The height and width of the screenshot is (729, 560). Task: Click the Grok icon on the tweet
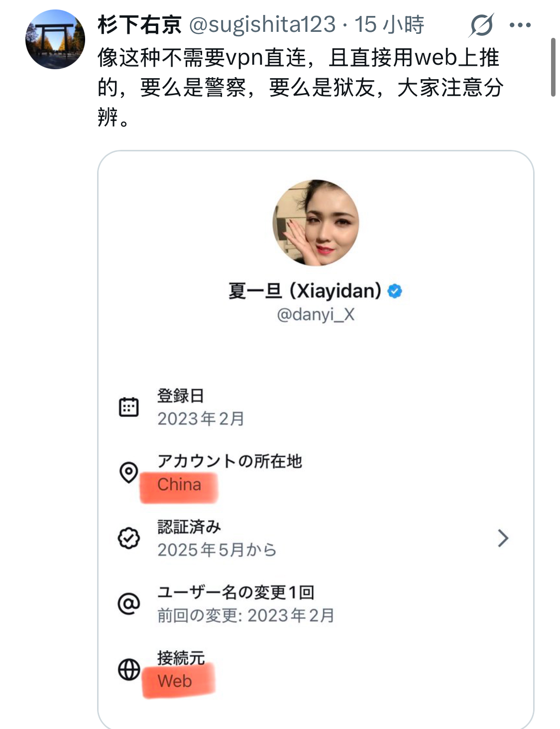coord(481,25)
